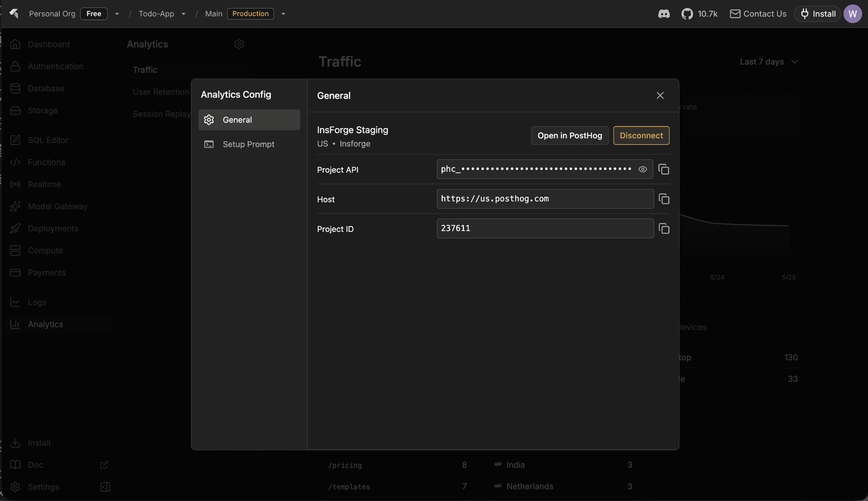Screen dimensions: 868x501
Task: Select User Retention in Analytics submenu
Action: click(161, 92)
